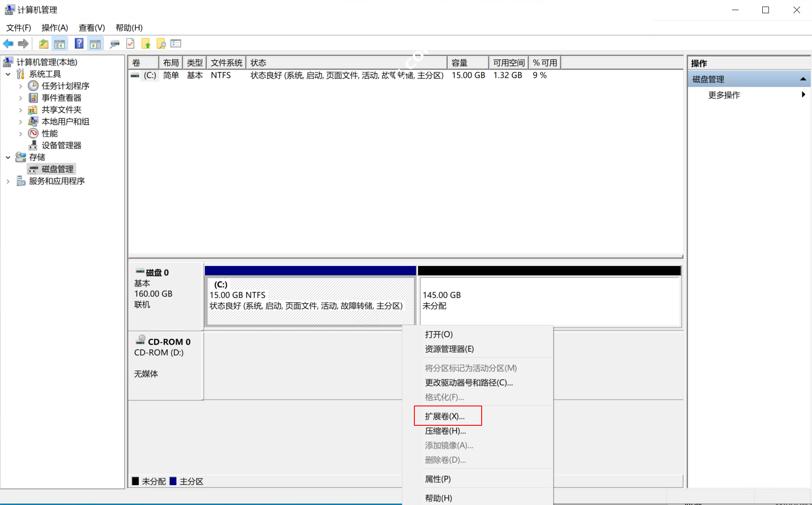Click the checklist settings toolbar icon
The width and height of the screenshot is (812, 505).
pyautogui.click(x=176, y=44)
